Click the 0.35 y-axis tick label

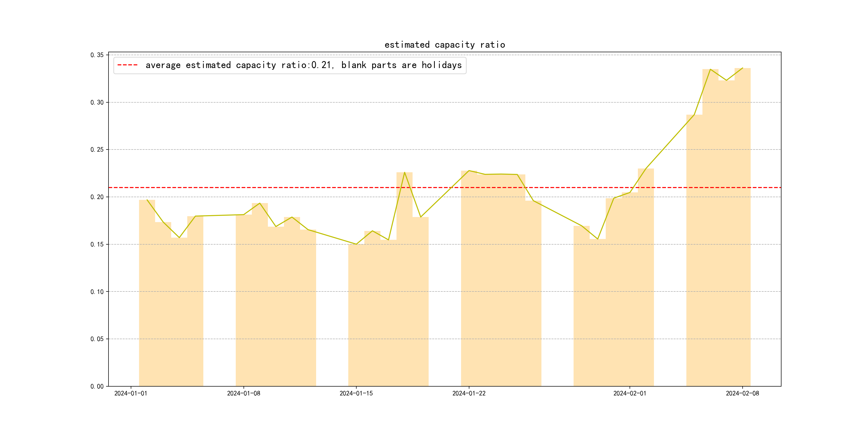[97, 55]
